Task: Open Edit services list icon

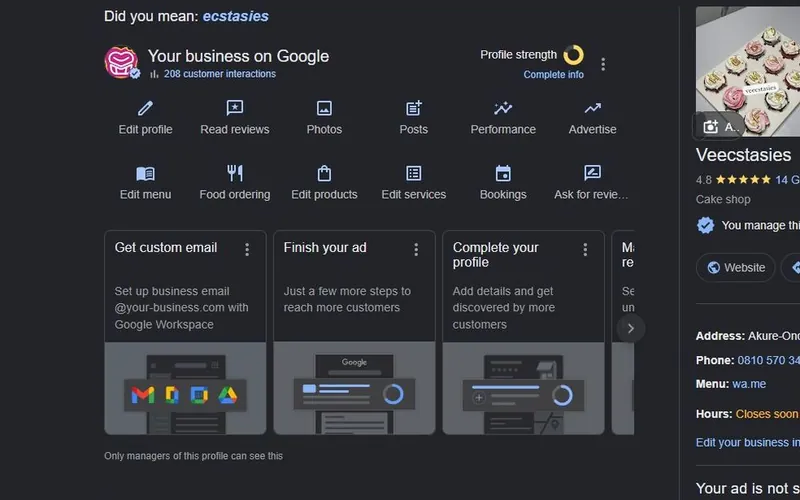Action: [414, 173]
